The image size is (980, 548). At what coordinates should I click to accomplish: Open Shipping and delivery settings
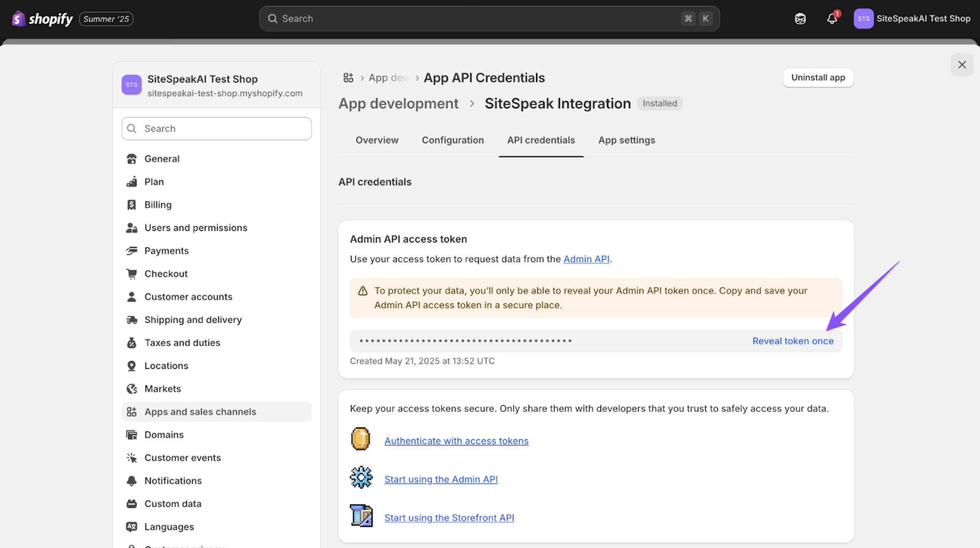tap(193, 320)
